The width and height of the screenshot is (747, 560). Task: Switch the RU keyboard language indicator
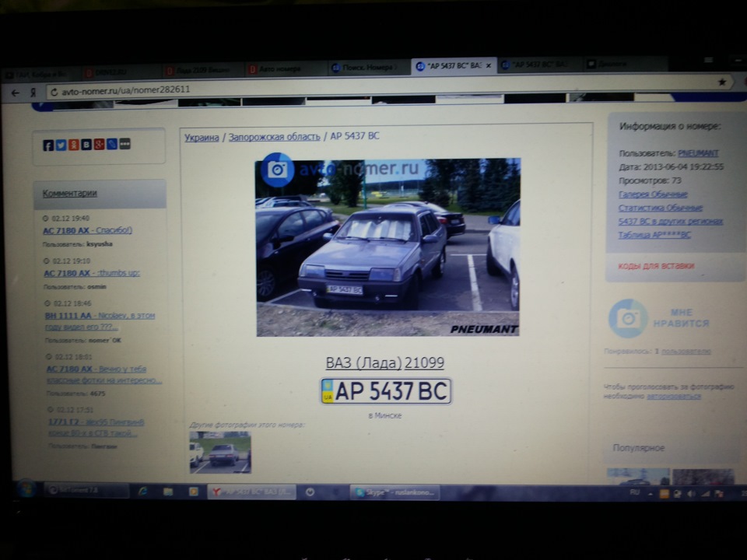(635, 492)
